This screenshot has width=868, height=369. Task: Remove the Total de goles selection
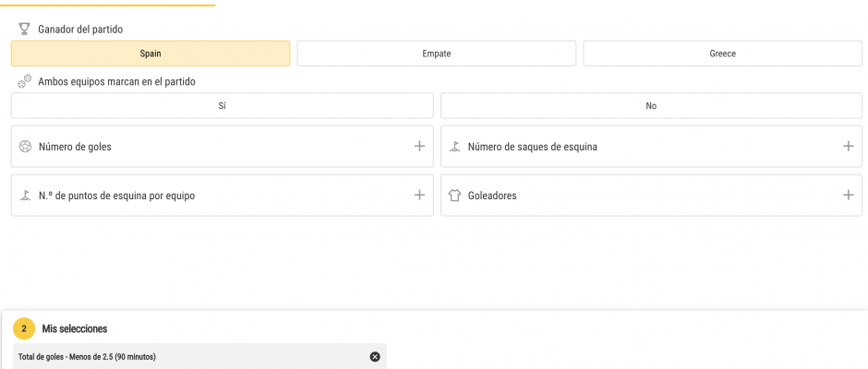click(375, 357)
